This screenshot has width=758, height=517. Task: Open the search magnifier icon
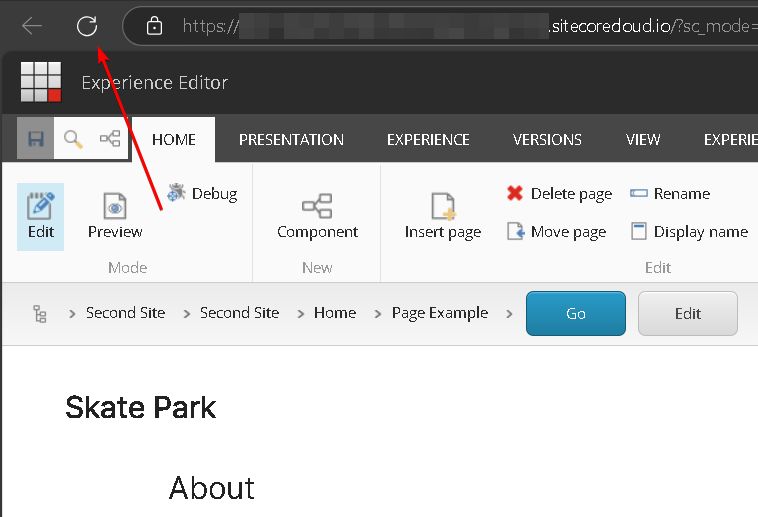tap(73, 139)
